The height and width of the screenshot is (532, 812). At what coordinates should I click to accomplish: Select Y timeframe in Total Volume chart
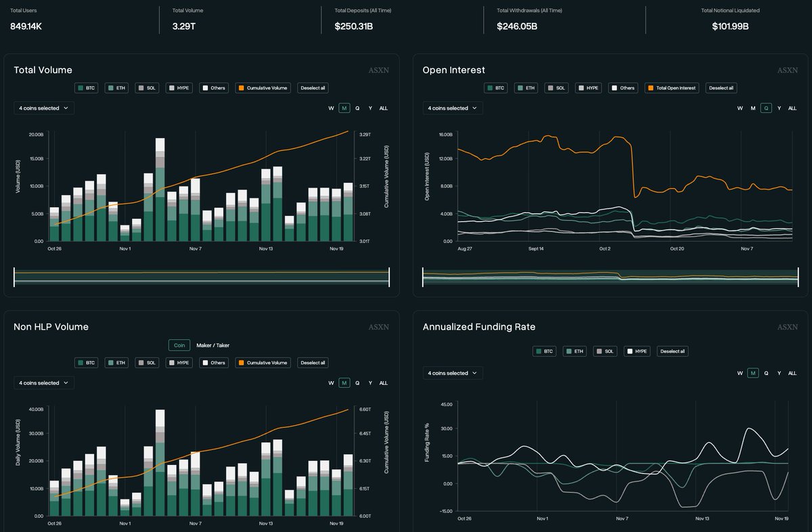pos(370,108)
